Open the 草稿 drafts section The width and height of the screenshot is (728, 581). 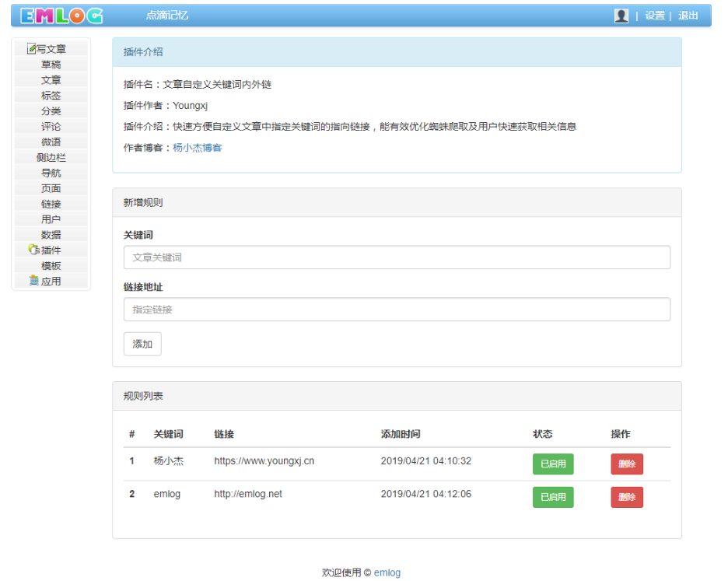(x=51, y=64)
